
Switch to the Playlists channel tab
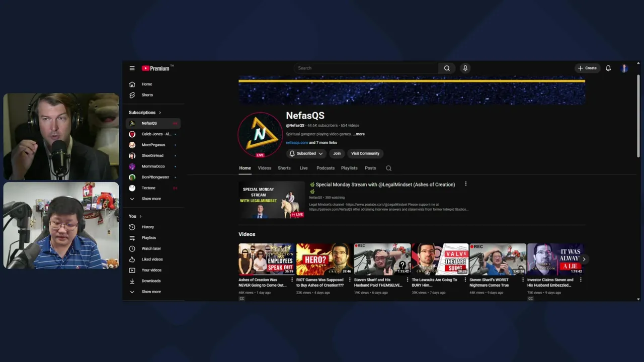349,168
